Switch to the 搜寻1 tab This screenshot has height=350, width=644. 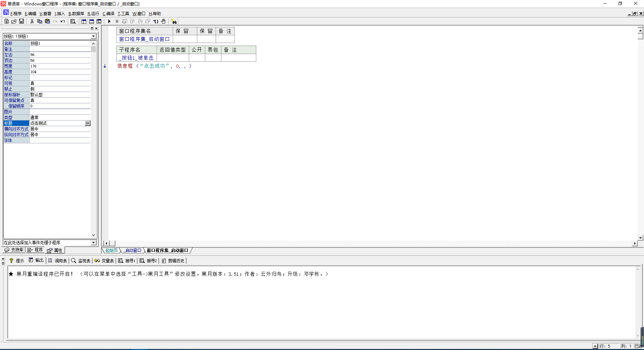pyautogui.click(x=127, y=261)
